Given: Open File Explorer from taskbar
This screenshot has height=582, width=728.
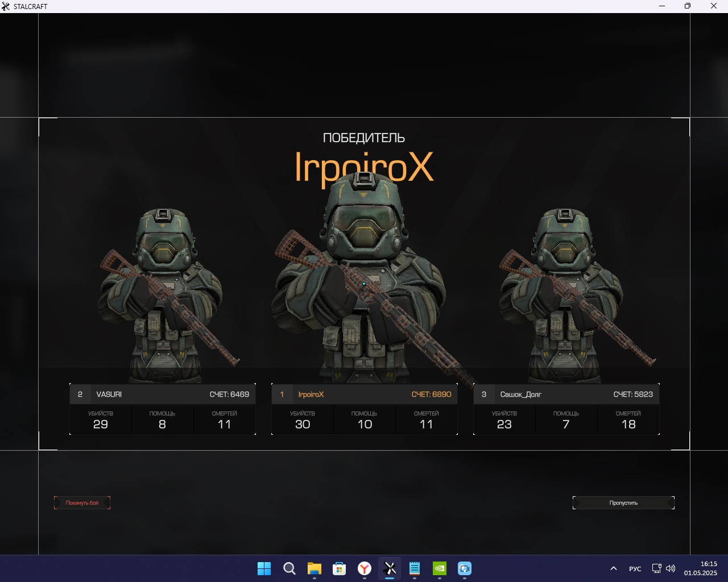Looking at the screenshot, I should pyautogui.click(x=315, y=568).
